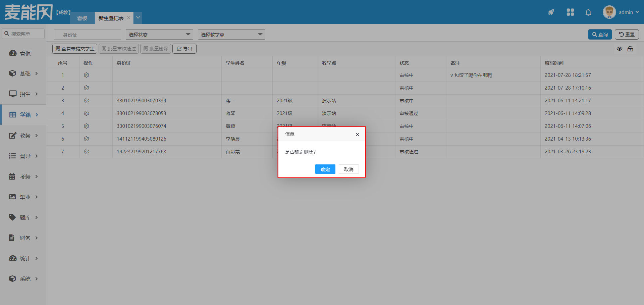Open the 选择状态 dropdown

coord(159,35)
